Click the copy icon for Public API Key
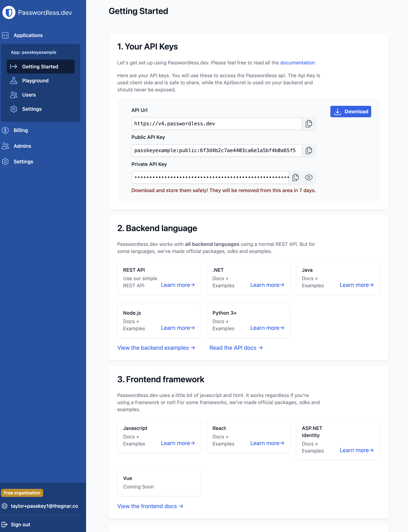Viewport: 408px width, 532px height. pyautogui.click(x=308, y=150)
